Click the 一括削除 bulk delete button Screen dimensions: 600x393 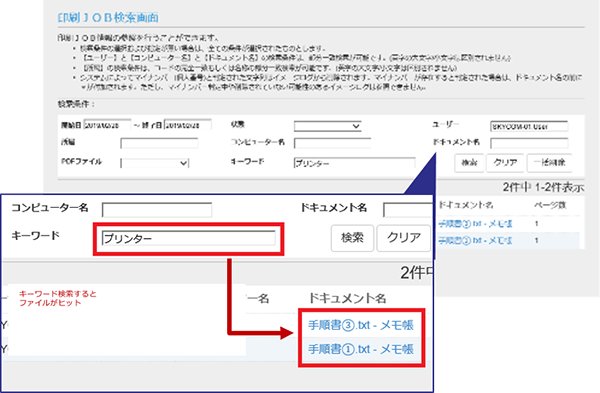549,163
